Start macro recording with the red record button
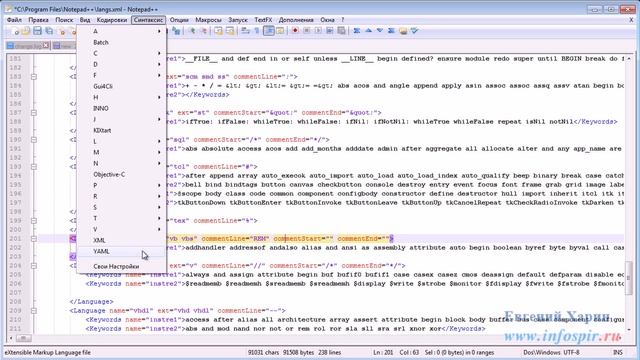 tap(295, 31)
